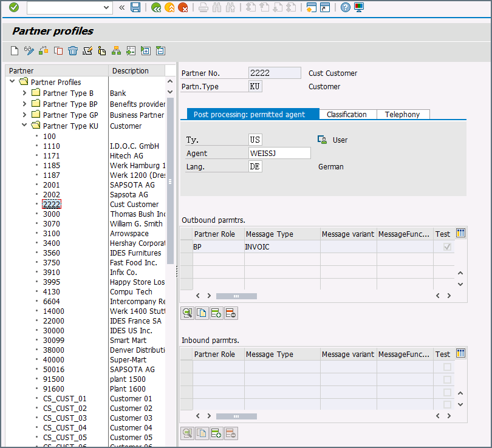This screenshot has height=448, width=492.
Task: Open the Telephony tab
Action: [402, 114]
